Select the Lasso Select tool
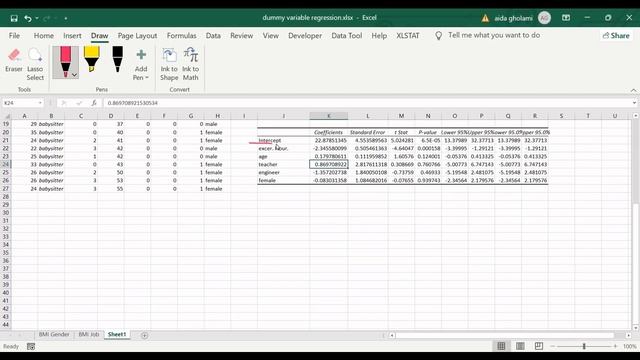 [x=35, y=64]
